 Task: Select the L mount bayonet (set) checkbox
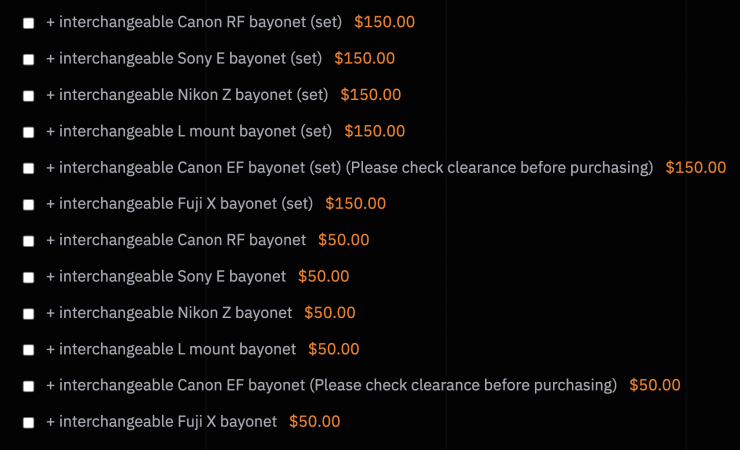coord(28,132)
